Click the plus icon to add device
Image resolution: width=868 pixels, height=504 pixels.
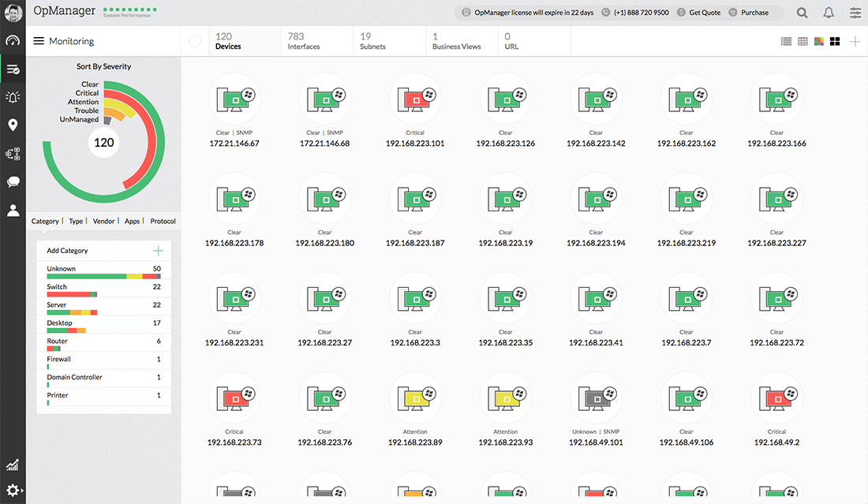click(855, 42)
